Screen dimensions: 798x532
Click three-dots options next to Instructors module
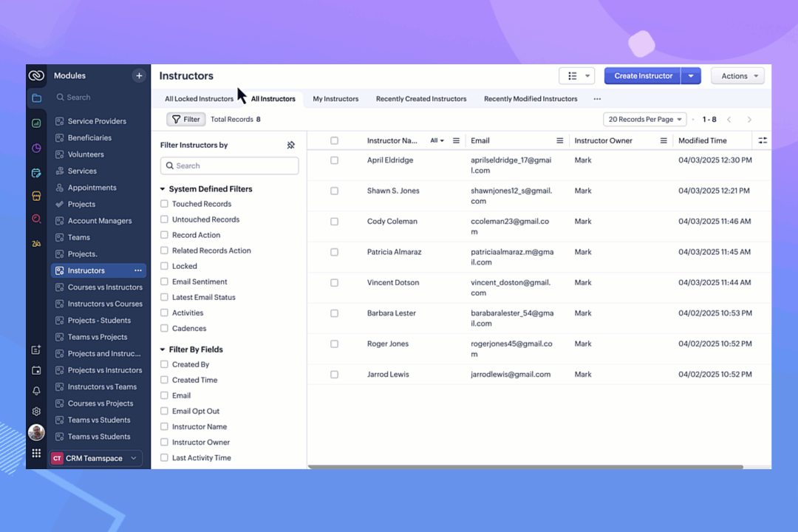[x=138, y=270]
